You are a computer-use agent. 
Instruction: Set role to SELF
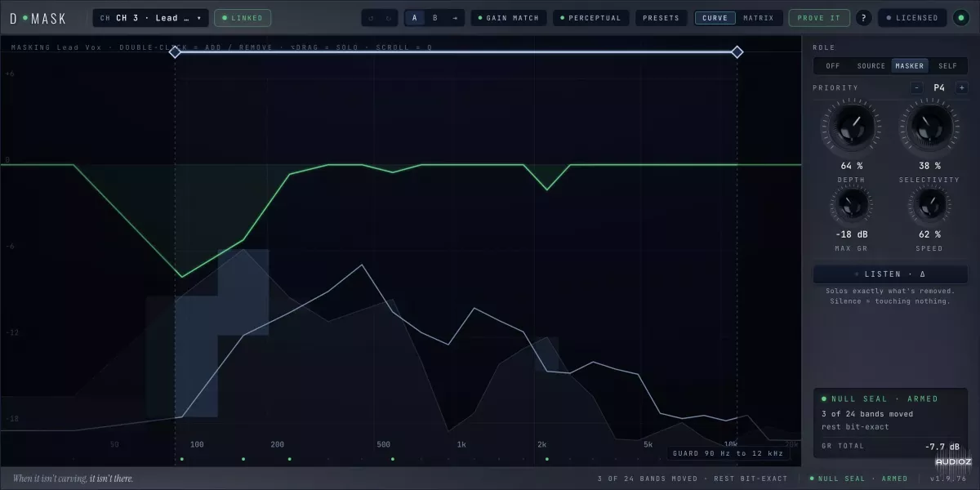point(947,66)
